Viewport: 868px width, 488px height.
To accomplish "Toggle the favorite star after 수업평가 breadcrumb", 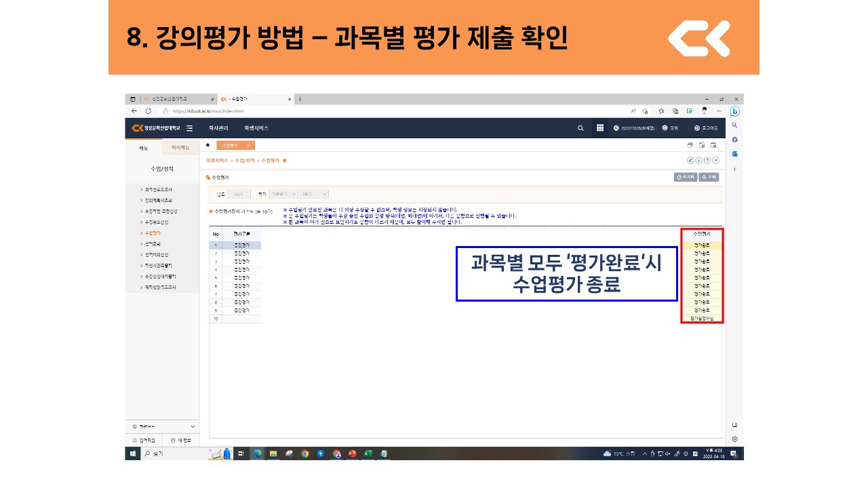I will pyautogui.click(x=285, y=161).
